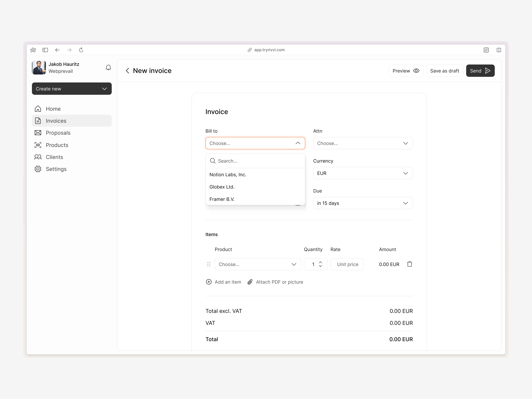Open notifications via the bell icon
Screen dimensions: 532x399
click(108, 68)
